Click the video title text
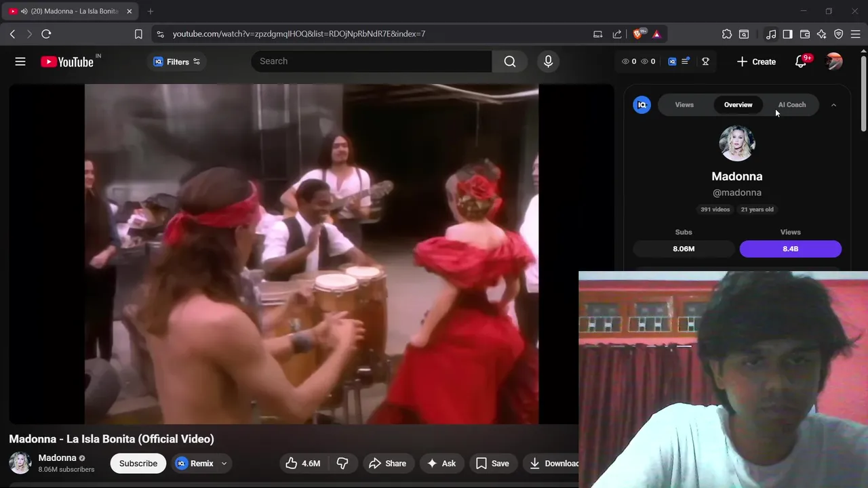868x488 pixels. (x=111, y=439)
